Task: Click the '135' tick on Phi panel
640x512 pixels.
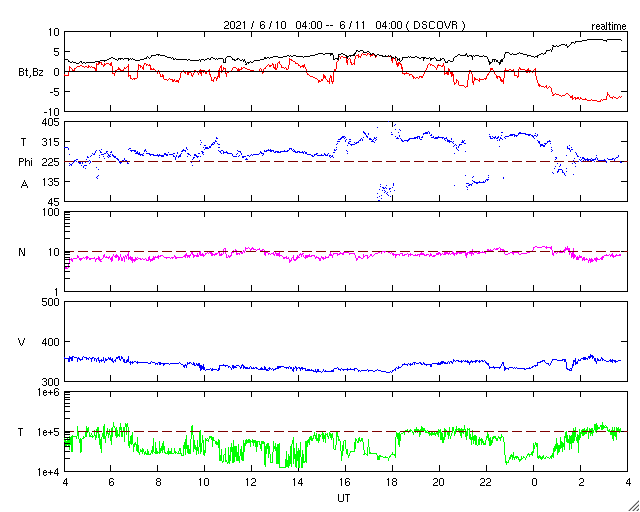Action: point(51,182)
